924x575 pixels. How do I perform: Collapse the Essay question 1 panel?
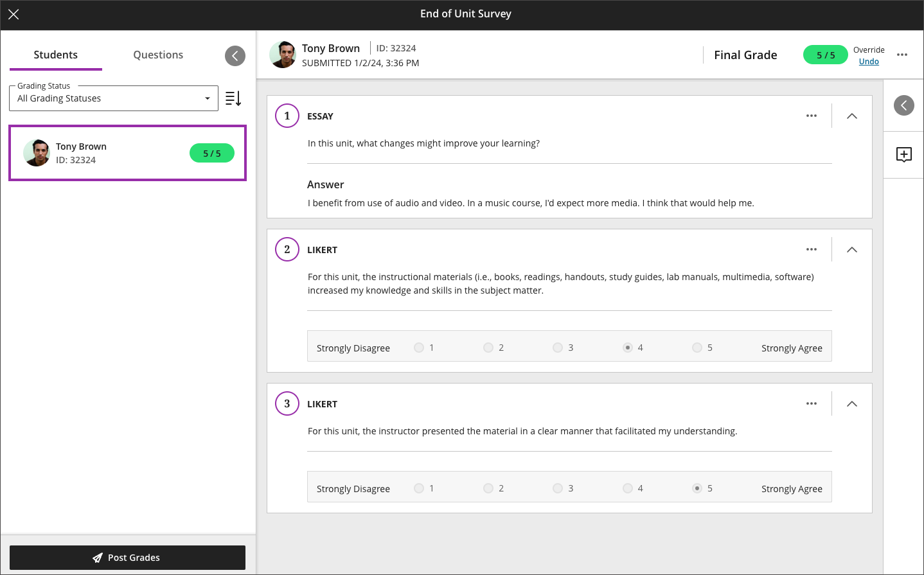(852, 116)
